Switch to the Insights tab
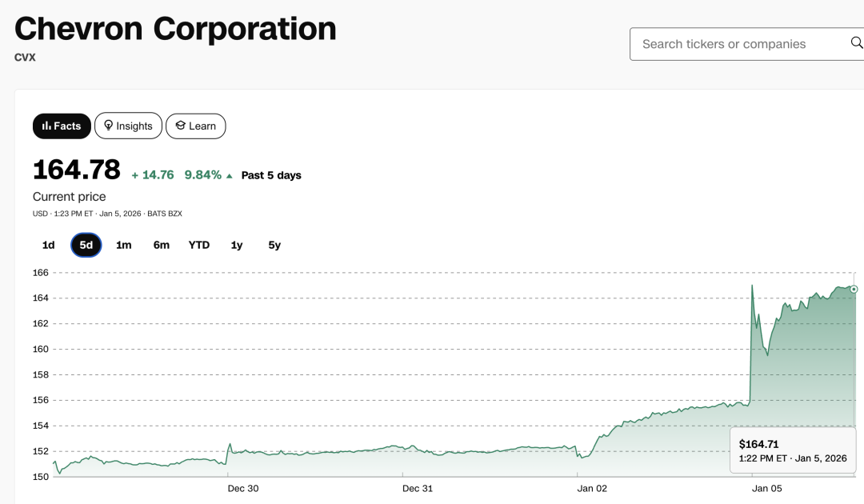This screenshot has width=864, height=504. (x=128, y=126)
